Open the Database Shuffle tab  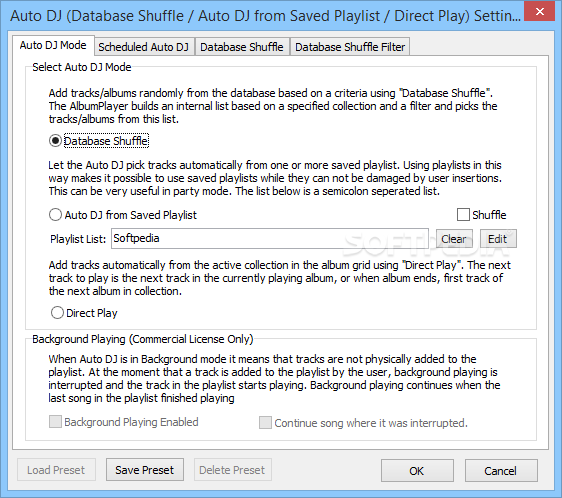(x=242, y=47)
